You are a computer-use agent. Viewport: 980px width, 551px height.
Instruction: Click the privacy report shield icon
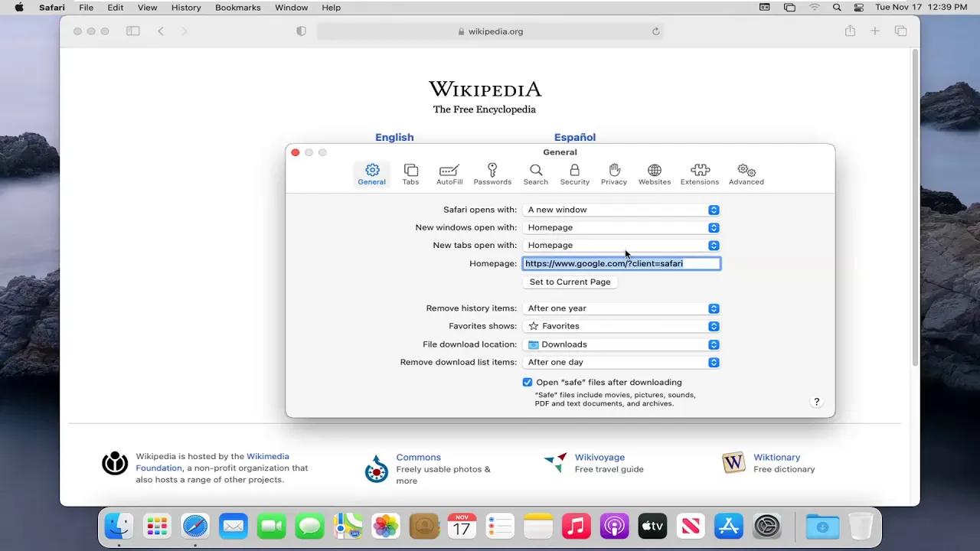click(x=301, y=31)
